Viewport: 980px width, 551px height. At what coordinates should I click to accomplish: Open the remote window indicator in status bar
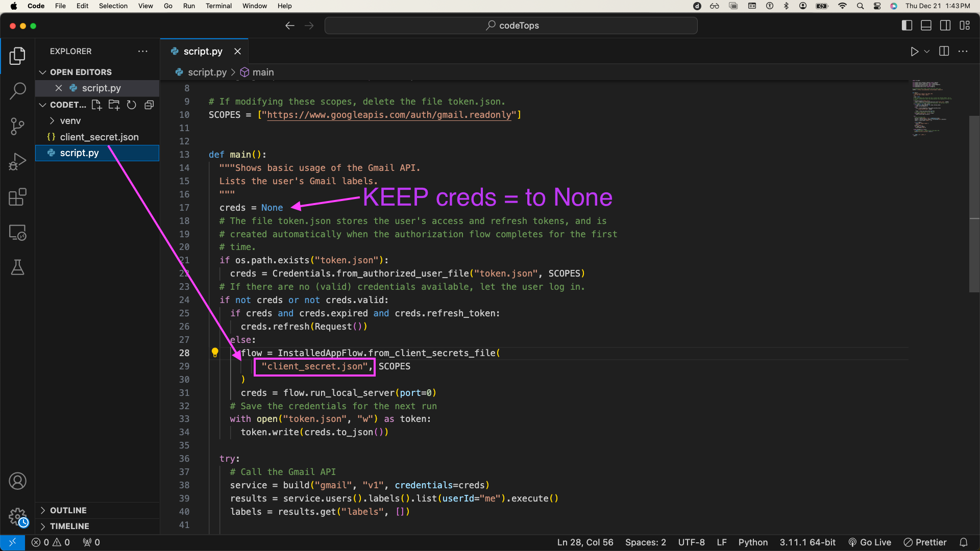click(12, 542)
